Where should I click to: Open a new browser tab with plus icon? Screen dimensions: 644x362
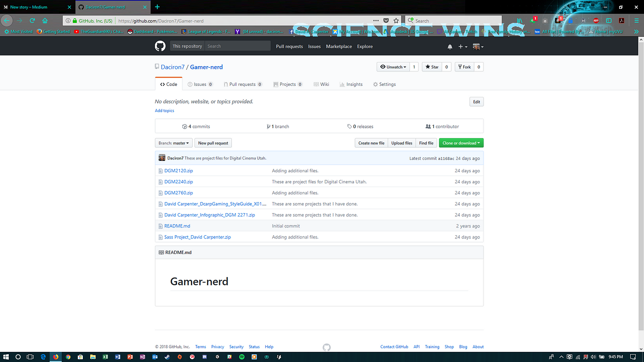point(157,7)
